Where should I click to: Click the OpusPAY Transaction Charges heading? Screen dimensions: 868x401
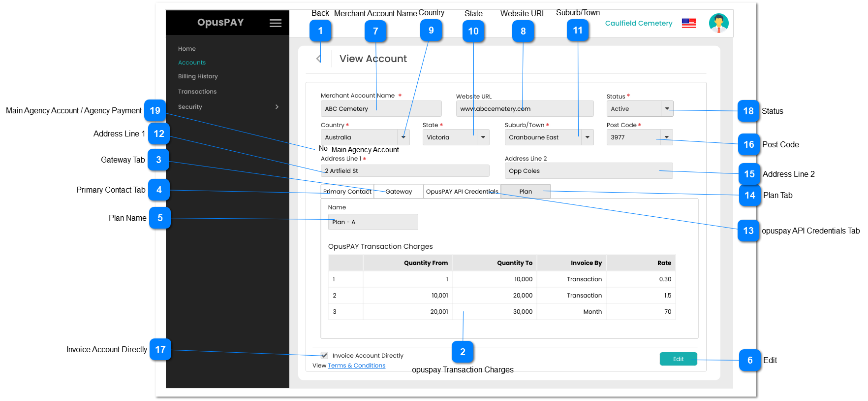click(x=380, y=246)
